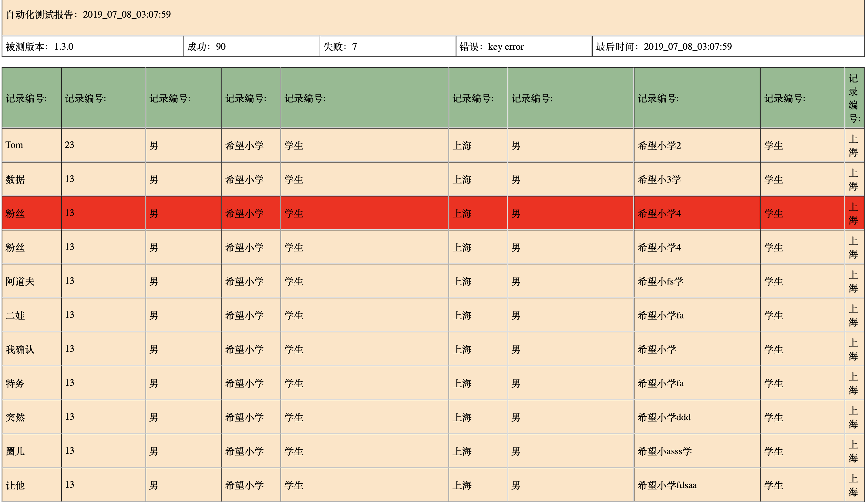The image size is (865, 504).
Task: Click the 希望小学2 cell in Tom's row
Action: pos(659,146)
